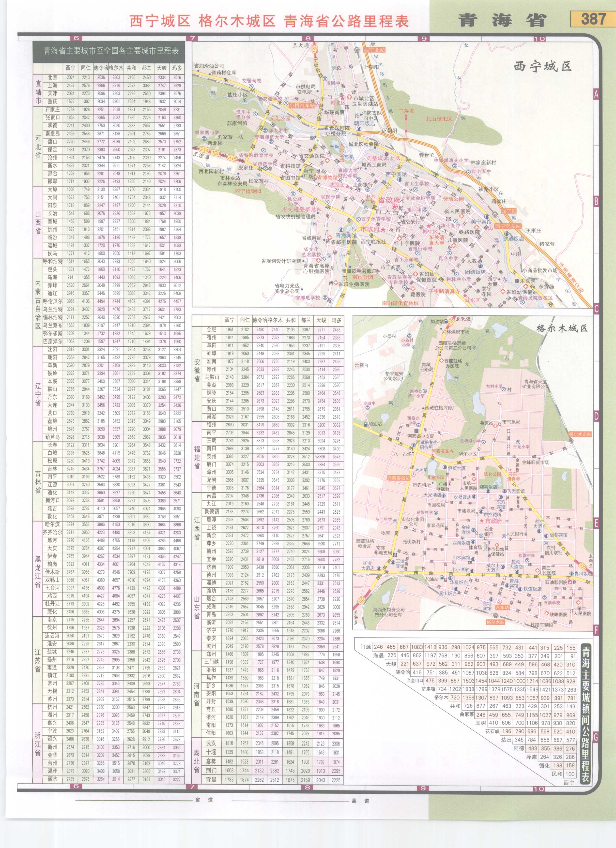The image size is (616, 848).
Task: Click the 格尔木 column header in left table
Action: pos(116,68)
